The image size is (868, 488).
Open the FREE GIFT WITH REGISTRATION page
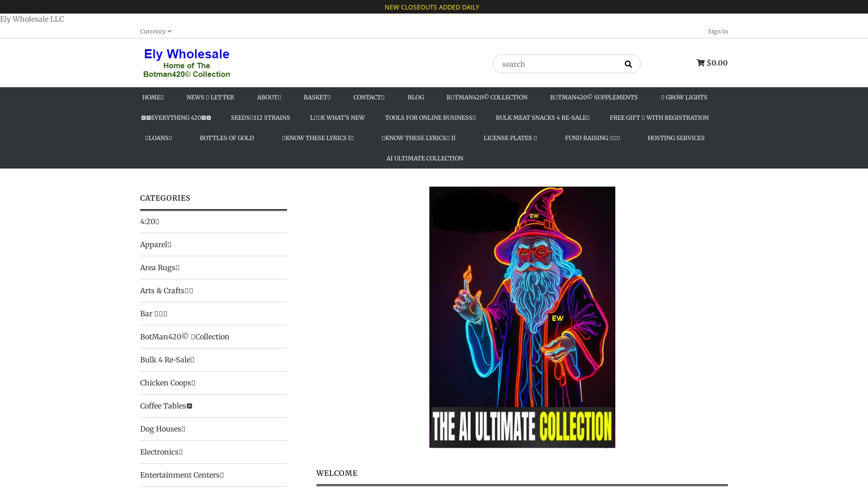659,117
